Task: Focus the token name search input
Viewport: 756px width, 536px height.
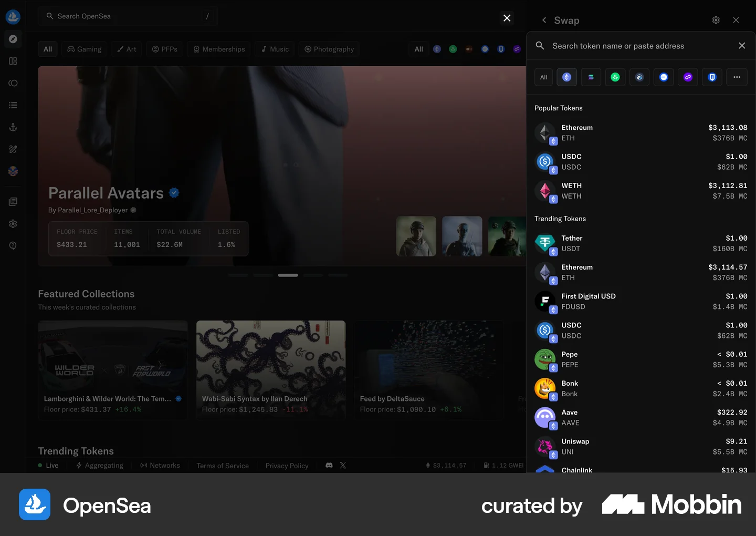Action: coord(640,46)
